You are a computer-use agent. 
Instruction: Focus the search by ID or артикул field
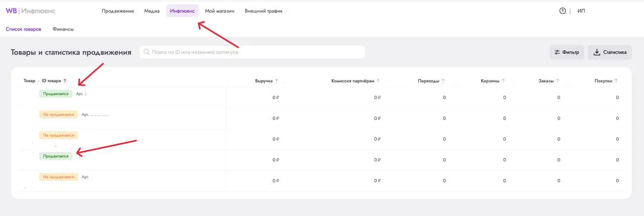click(x=252, y=52)
